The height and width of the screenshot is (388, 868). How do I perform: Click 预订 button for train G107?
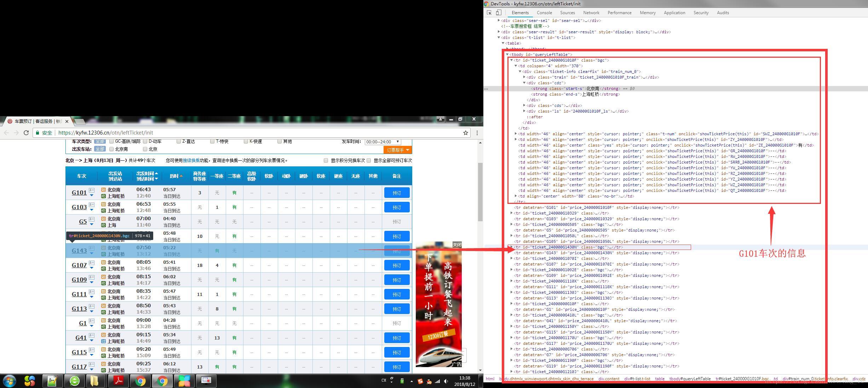click(397, 266)
